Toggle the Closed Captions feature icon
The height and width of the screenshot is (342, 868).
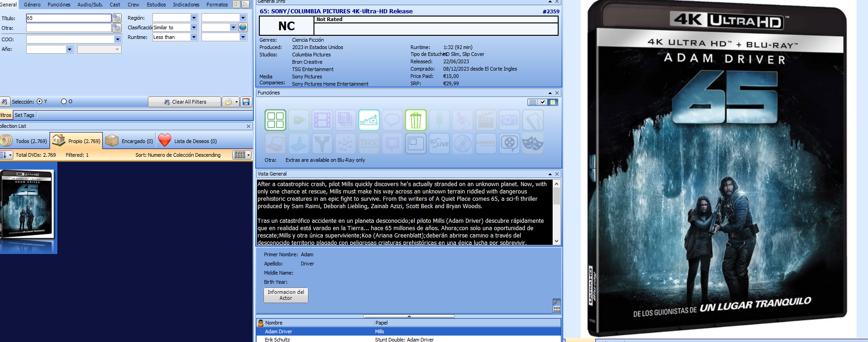pos(392,143)
